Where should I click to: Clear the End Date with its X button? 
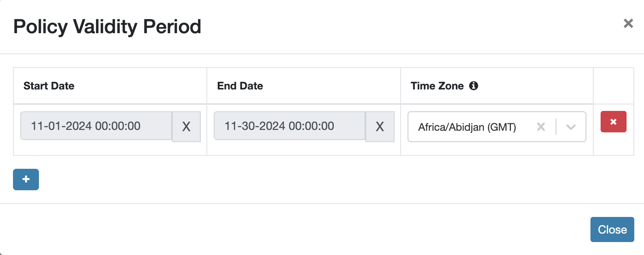click(380, 127)
